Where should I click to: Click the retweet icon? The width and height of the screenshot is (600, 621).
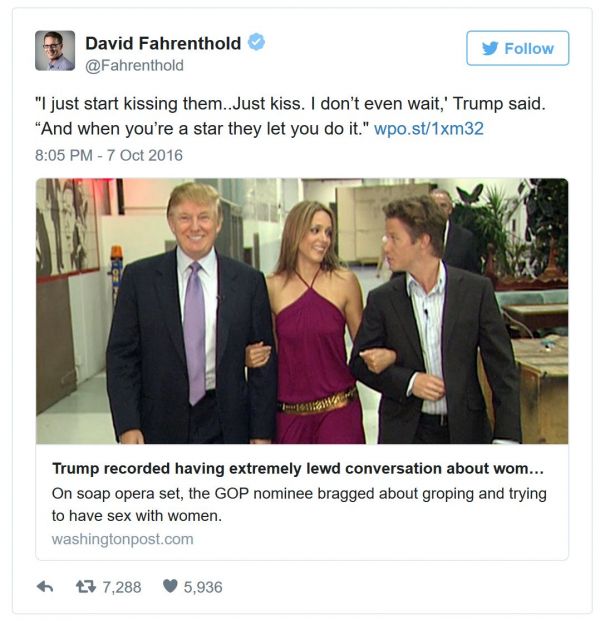(86, 587)
